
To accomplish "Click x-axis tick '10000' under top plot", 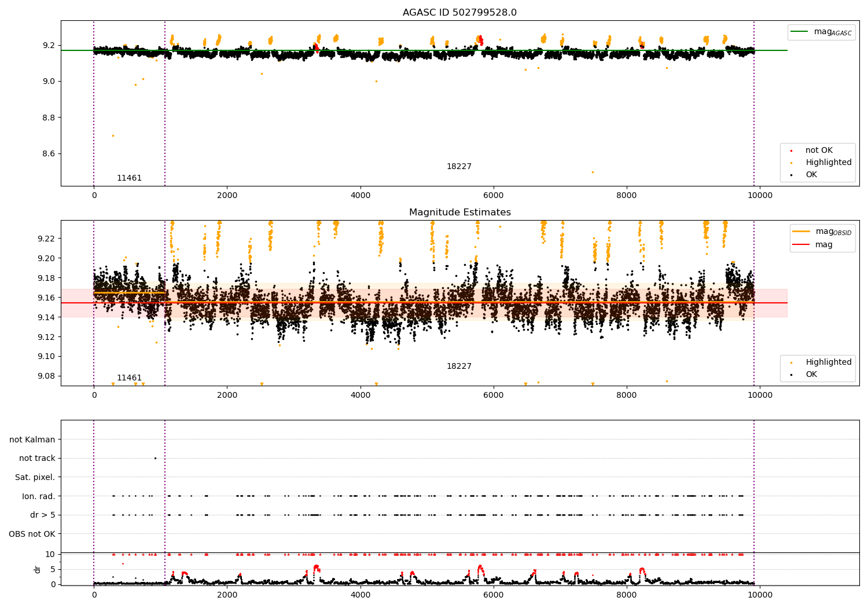I will pyautogui.click(x=760, y=196).
